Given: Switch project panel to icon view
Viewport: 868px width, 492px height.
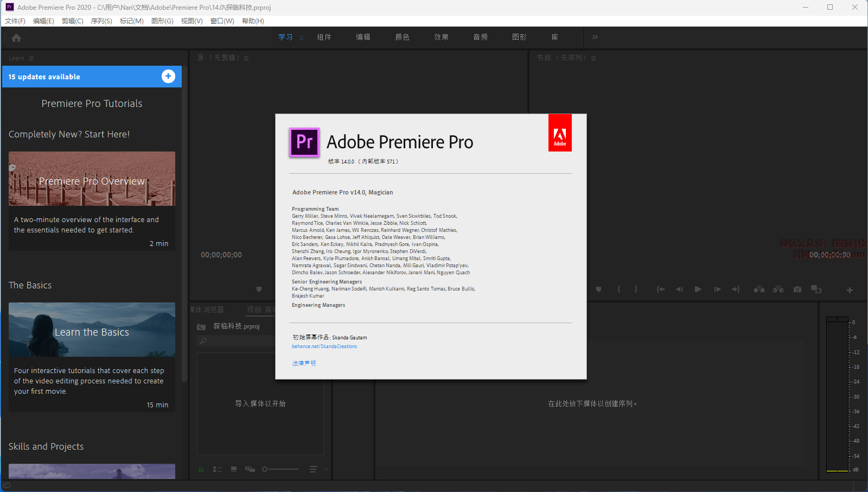Looking at the screenshot, I should point(234,469).
